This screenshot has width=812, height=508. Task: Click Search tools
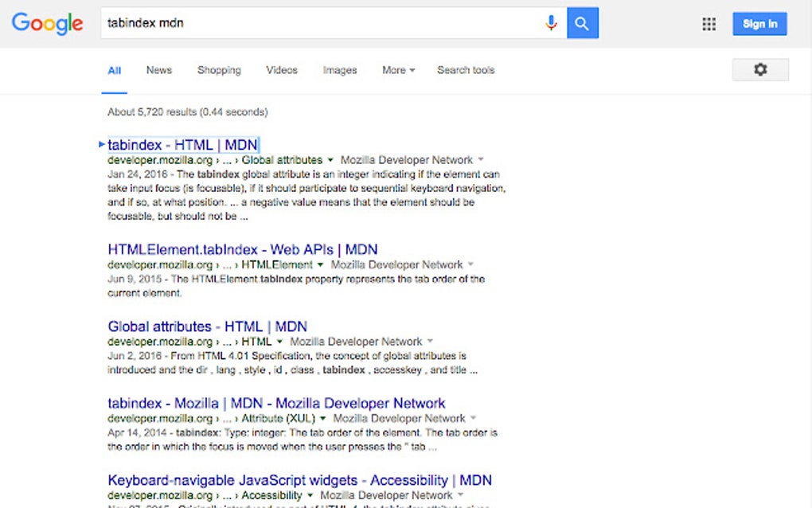[465, 70]
